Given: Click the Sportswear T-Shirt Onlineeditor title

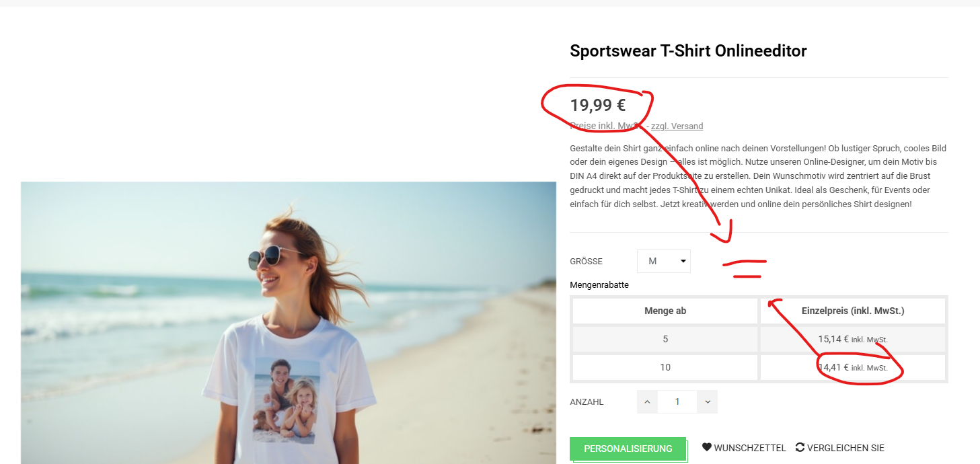Looking at the screenshot, I should click(x=688, y=50).
